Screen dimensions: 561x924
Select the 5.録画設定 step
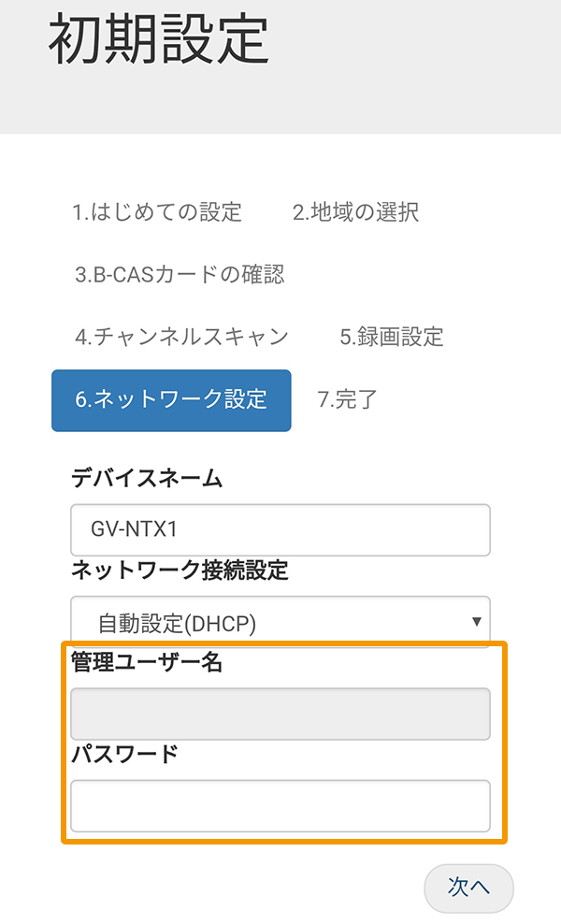tap(389, 338)
